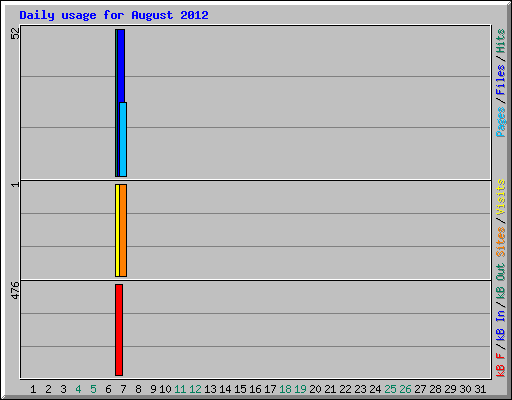Click day 5 on the x-axis
Image resolution: width=512 pixels, height=400 pixels.
[x=93, y=389]
